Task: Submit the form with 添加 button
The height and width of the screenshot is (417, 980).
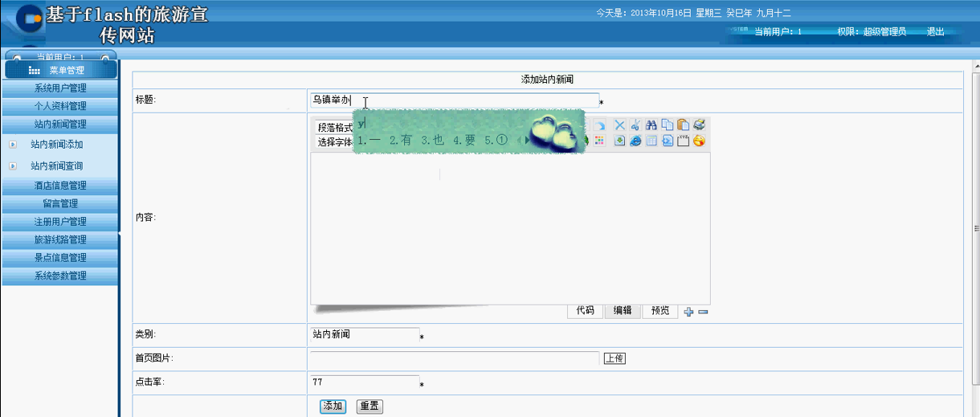Action: pos(333,407)
